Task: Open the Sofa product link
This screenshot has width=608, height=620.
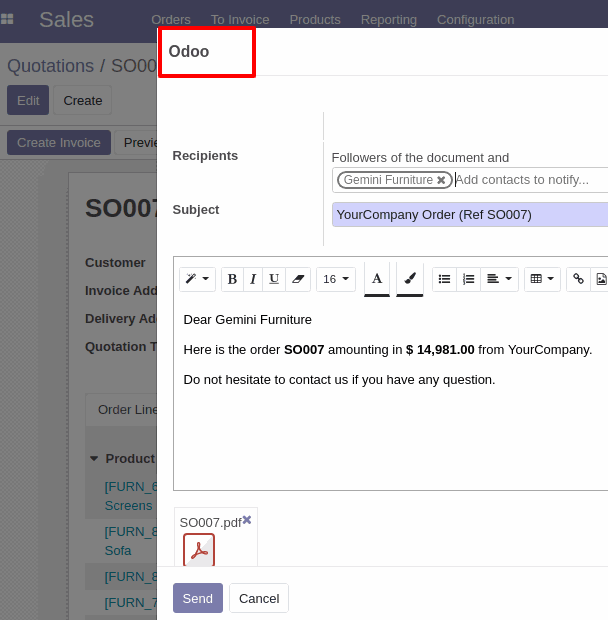Action: [118, 550]
